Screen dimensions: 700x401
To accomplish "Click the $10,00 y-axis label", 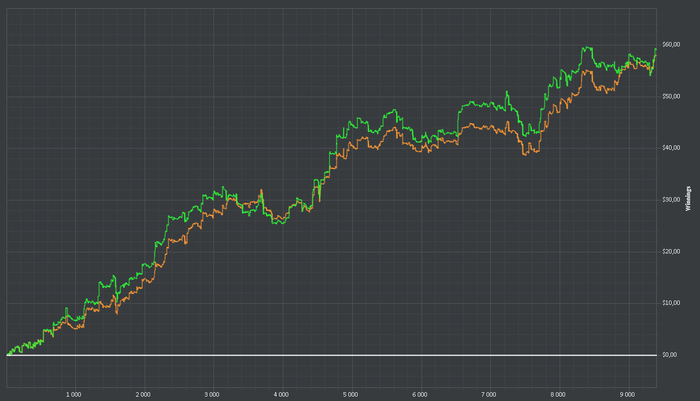I will coord(671,302).
